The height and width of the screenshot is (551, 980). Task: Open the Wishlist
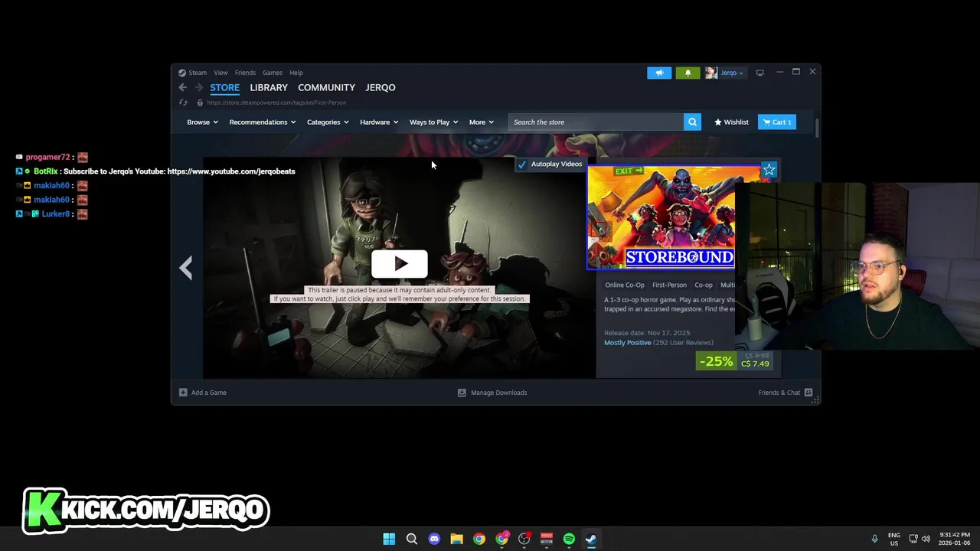(731, 122)
